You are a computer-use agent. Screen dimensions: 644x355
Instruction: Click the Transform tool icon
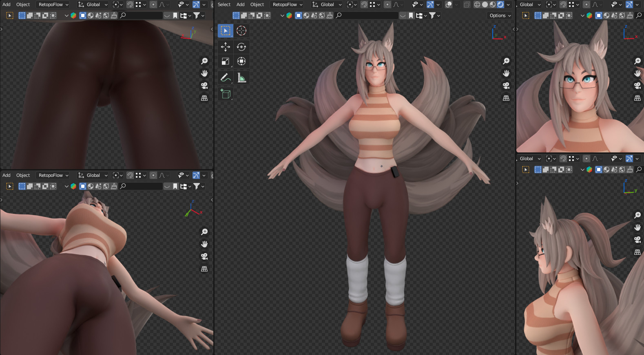pos(241,62)
